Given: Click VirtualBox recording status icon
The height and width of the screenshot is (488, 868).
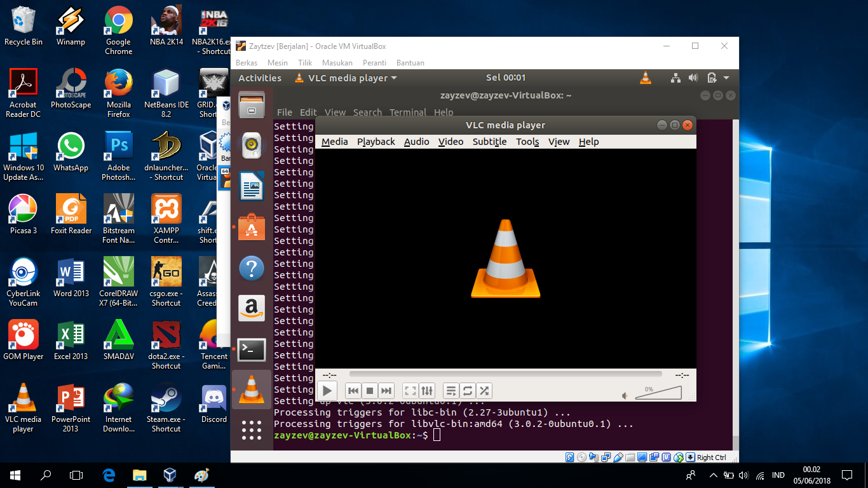Looking at the screenshot, I should [654, 457].
